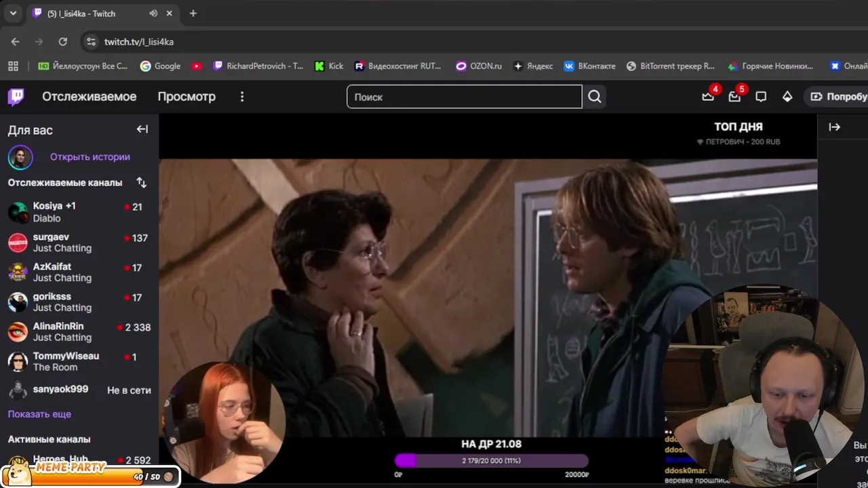The image size is (868, 488).
Task: Open the Видеохостинг RUT... bookmark
Action: [x=397, y=66]
